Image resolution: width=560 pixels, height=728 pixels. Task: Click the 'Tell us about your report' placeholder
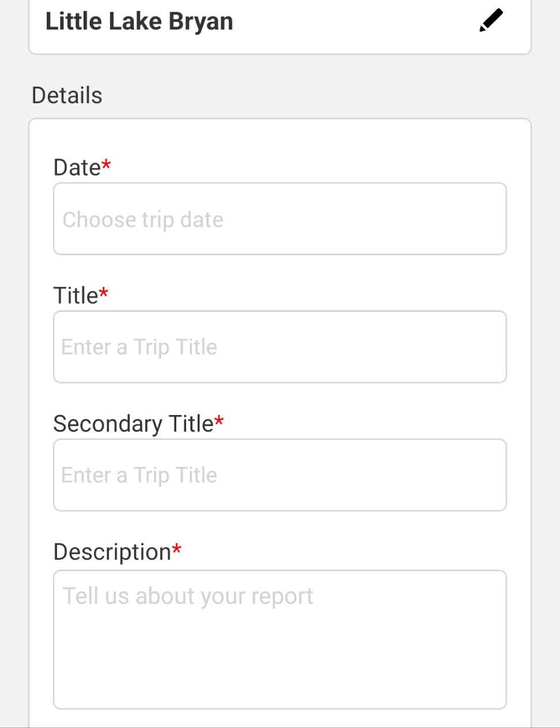click(x=188, y=597)
